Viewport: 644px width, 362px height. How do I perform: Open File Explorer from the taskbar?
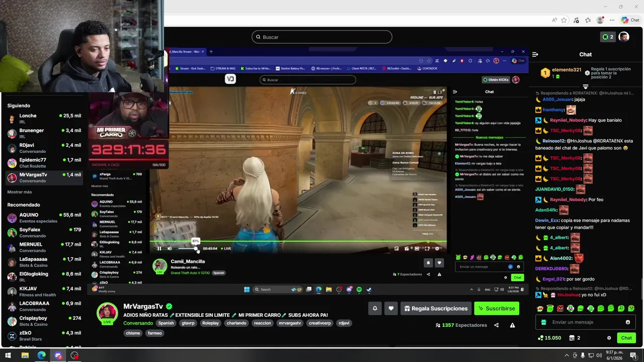pyautogui.click(x=25, y=355)
